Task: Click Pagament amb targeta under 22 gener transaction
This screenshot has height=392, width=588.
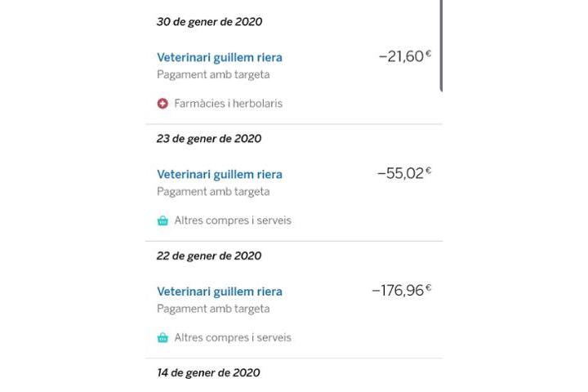Action: tap(212, 309)
